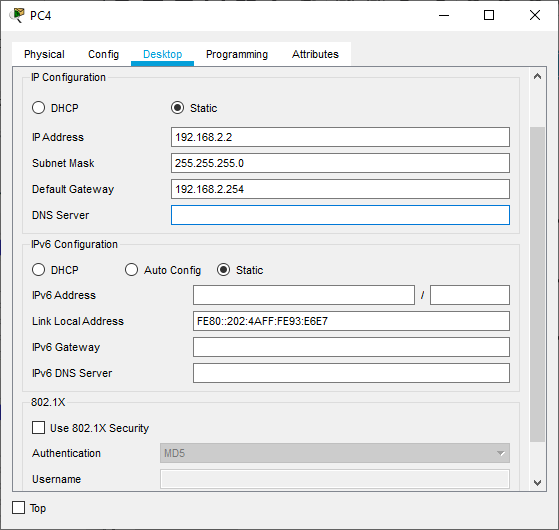Viewport: 559px width, 530px height.
Task: Toggle the Top checkbox
Action: tap(19, 508)
